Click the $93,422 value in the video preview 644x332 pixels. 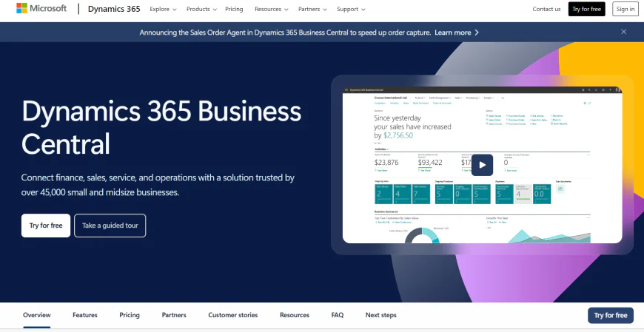tap(430, 162)
